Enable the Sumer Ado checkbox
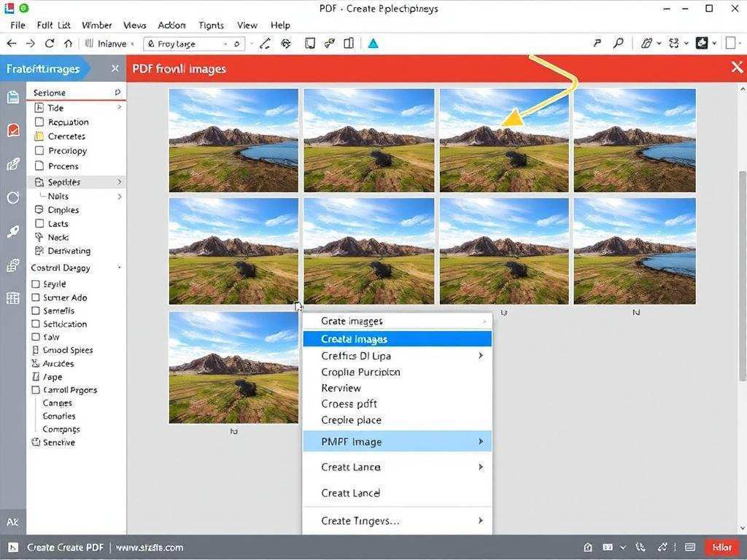This screenshot has width=747, height=560. (36, 297)
